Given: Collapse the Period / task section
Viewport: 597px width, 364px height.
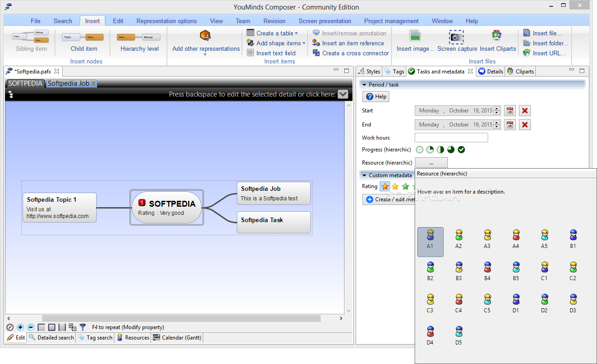Looking at the screenshot, I should tap(364, 85).
